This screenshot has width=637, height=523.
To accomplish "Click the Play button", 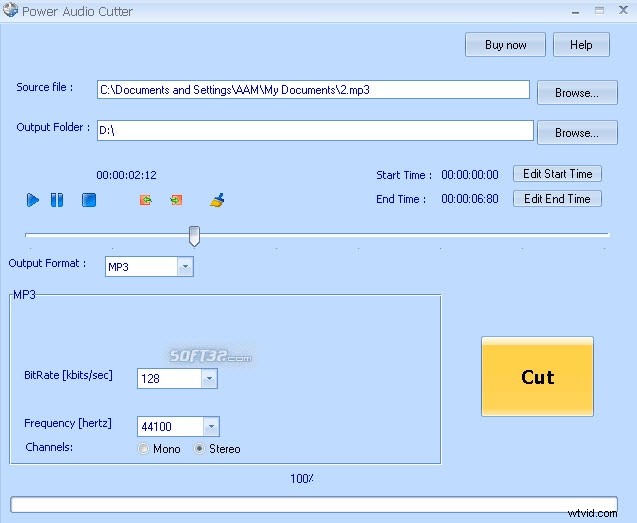I will coord(32,200).
